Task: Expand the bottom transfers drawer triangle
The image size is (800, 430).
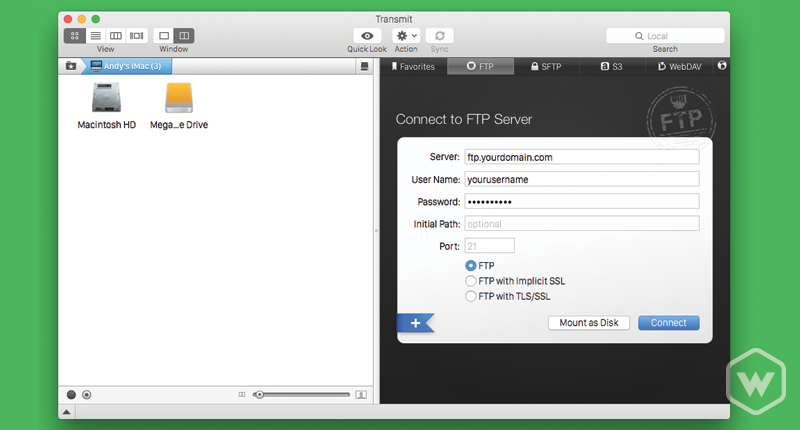Action: 66,412
